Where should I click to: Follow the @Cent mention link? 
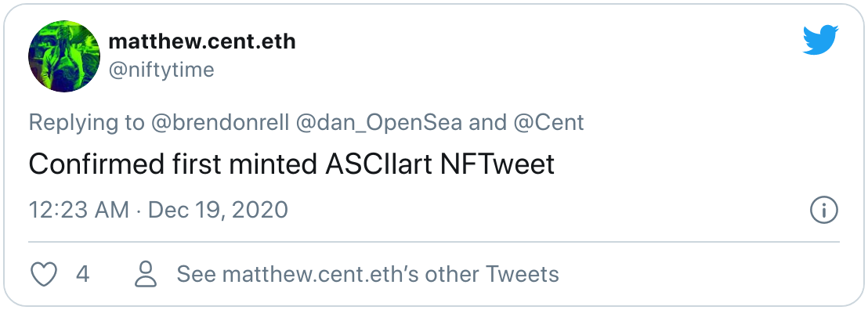pos(548,122)
